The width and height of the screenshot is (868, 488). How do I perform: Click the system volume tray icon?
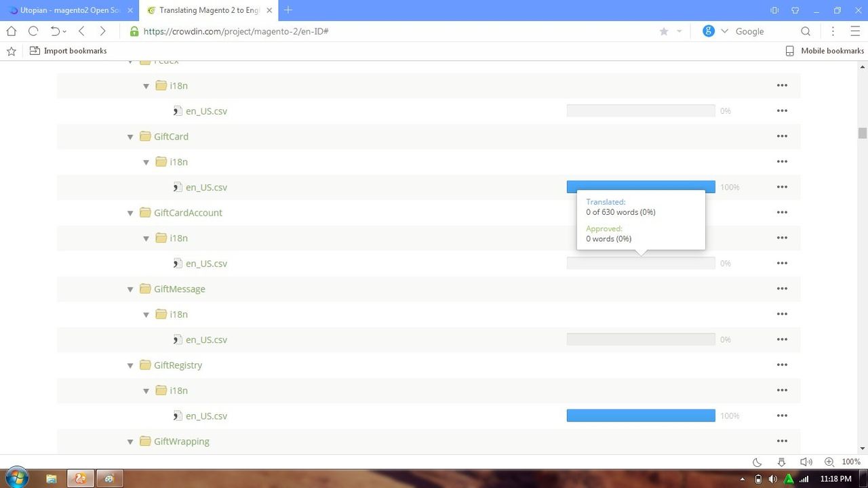point(772,479)
